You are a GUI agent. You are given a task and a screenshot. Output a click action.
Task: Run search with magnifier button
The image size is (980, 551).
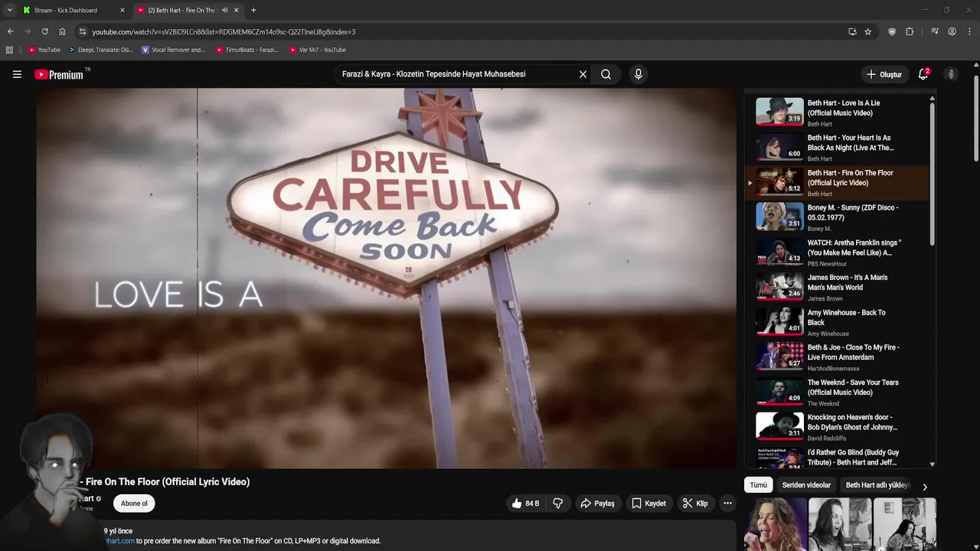click(x=606, y=74)
